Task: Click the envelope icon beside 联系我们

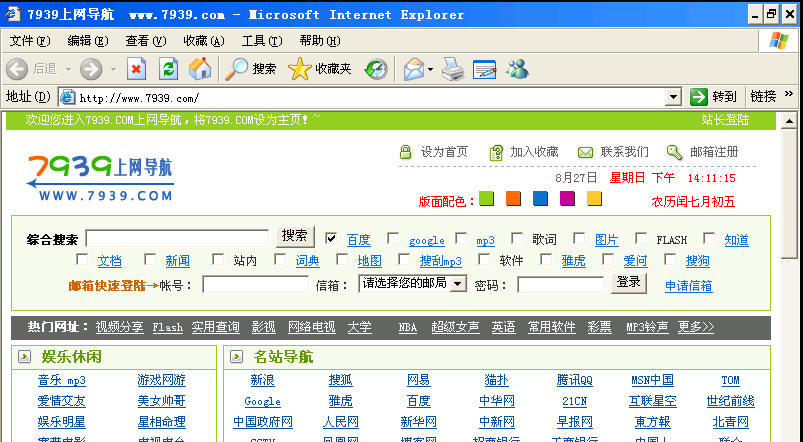Action: tap(585, 153)
